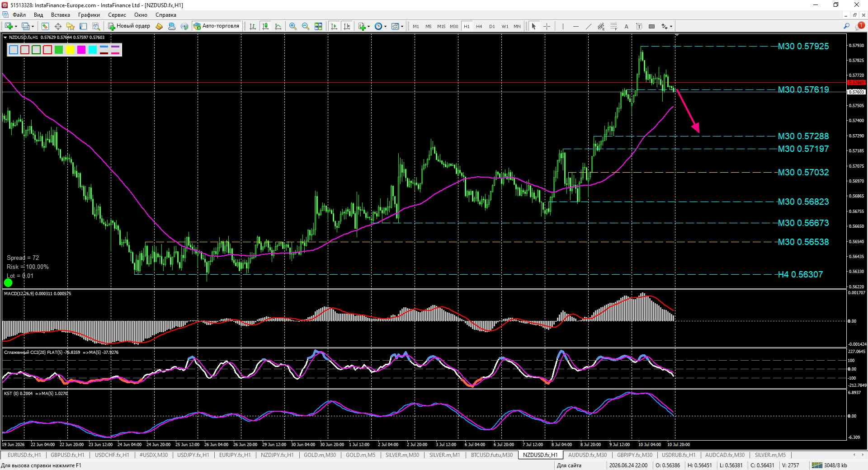The image size is (868, 470).
Task: Click the Новый ордер button
Action: click(129, 26)
